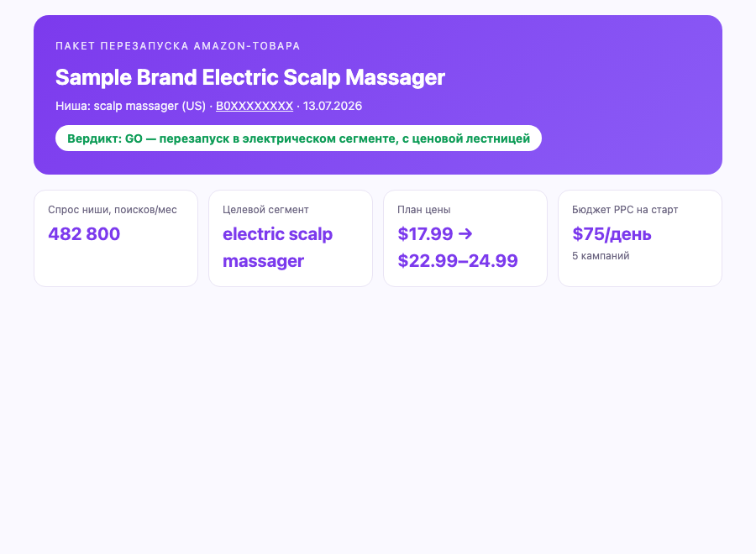Click the budget value $75/день
Viewport: 756px width, 554px height.
click(612, 234)
